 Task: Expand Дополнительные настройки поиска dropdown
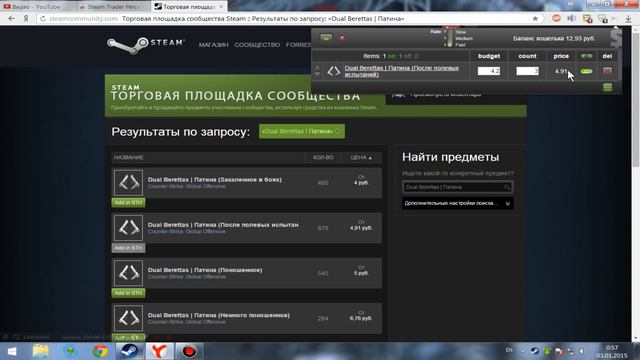point(458,203)
